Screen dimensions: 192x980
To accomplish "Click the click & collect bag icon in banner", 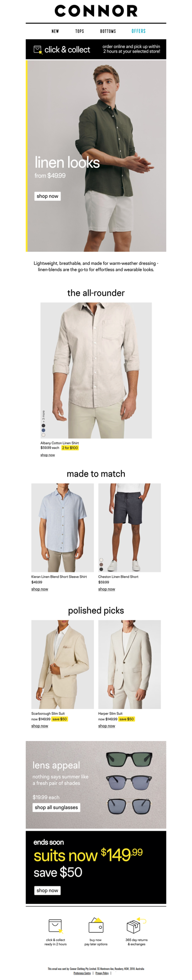I will pos(37,49).
